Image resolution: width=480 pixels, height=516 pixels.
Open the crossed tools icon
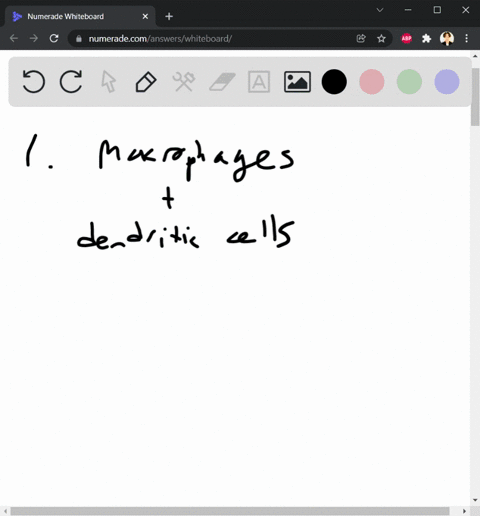tap(184, 82)
